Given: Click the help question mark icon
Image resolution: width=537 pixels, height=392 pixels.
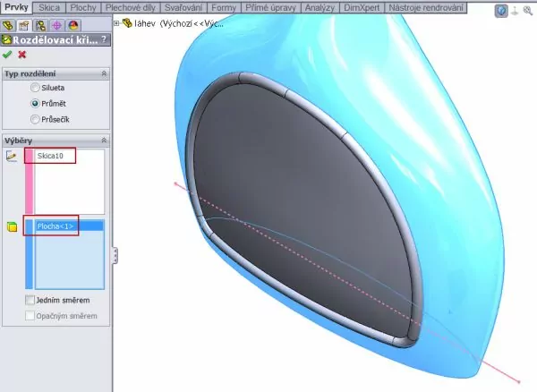Looking at the screenshot, I should [x=105, y=39].
